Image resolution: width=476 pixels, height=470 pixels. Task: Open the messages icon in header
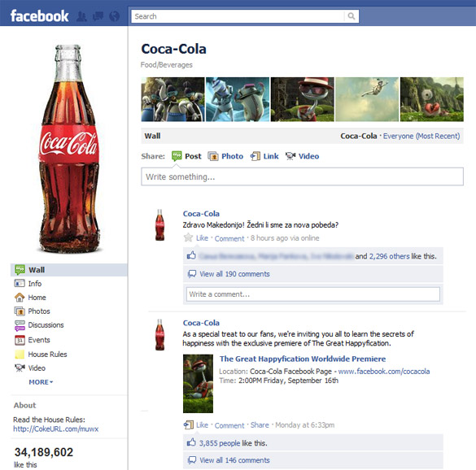click(98, 16)
